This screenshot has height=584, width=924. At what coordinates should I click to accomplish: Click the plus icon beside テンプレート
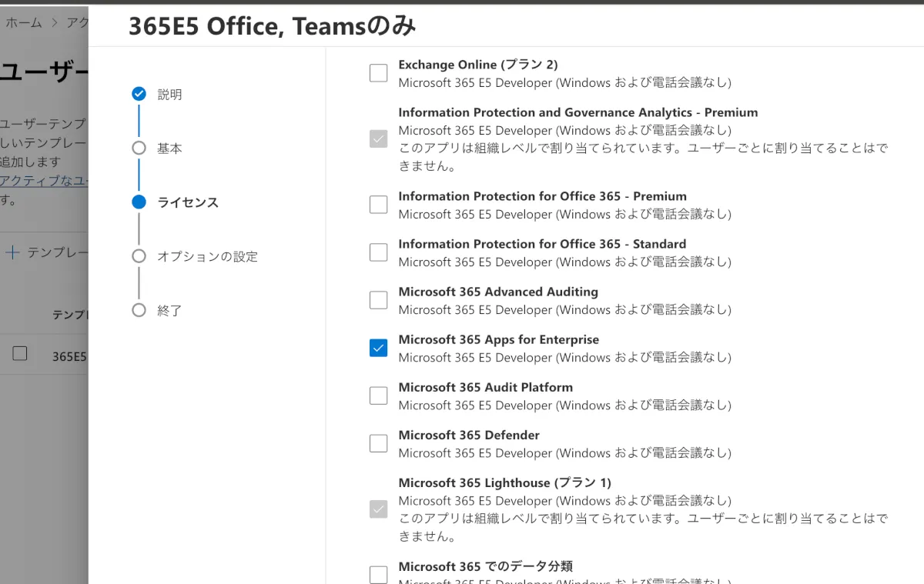(x=12, y=252)
